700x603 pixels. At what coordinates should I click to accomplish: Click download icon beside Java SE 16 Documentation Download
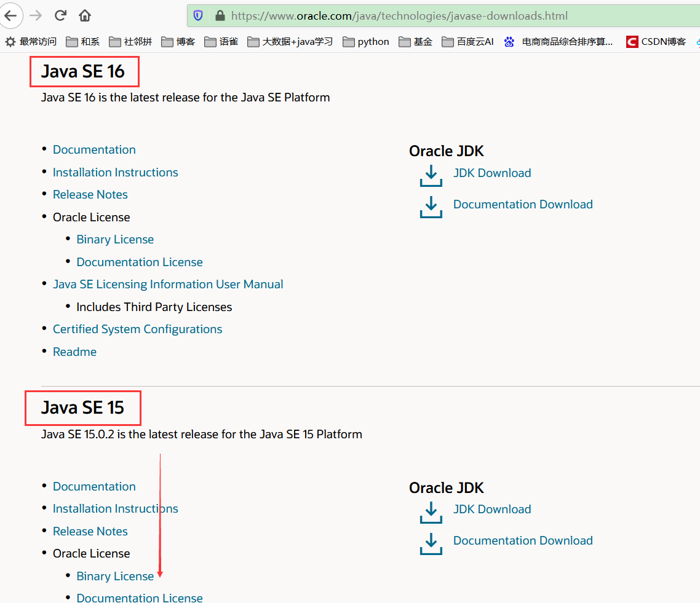(x=431, y=207)
